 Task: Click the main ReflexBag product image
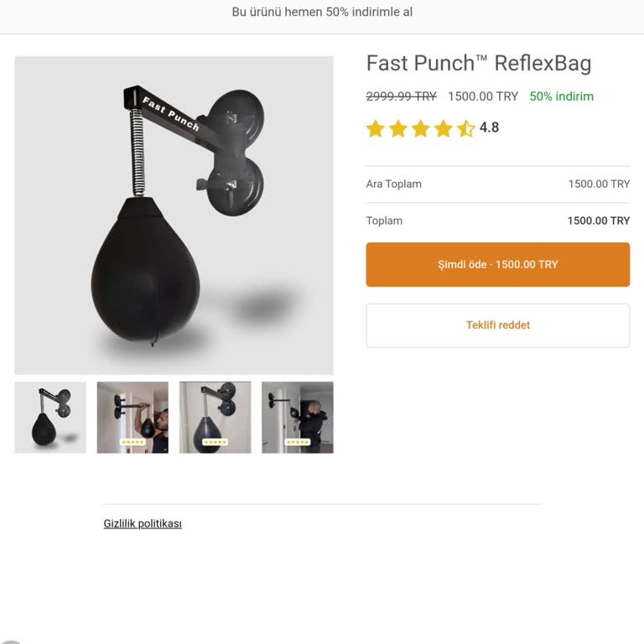174,216
